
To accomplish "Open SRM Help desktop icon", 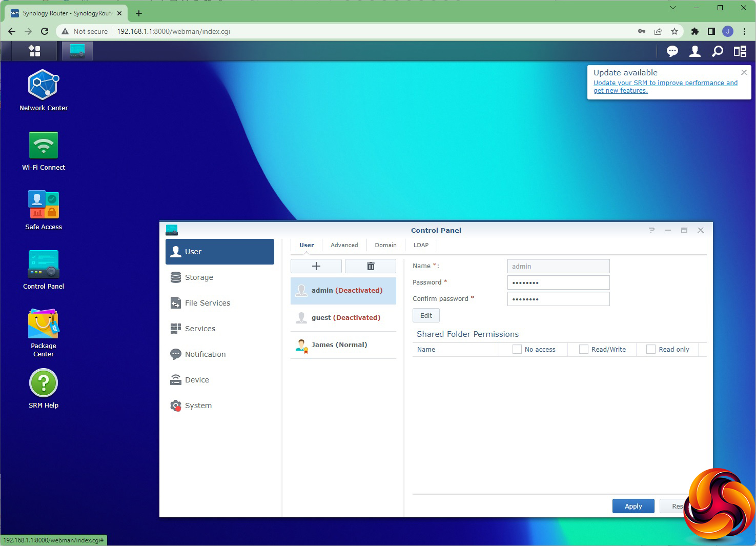I will click(x=44, y=389).
